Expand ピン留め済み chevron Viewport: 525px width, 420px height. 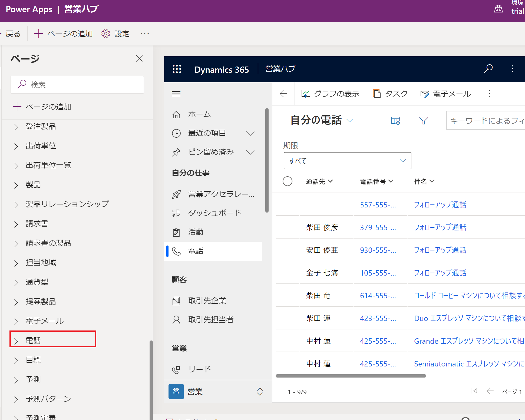250,152
